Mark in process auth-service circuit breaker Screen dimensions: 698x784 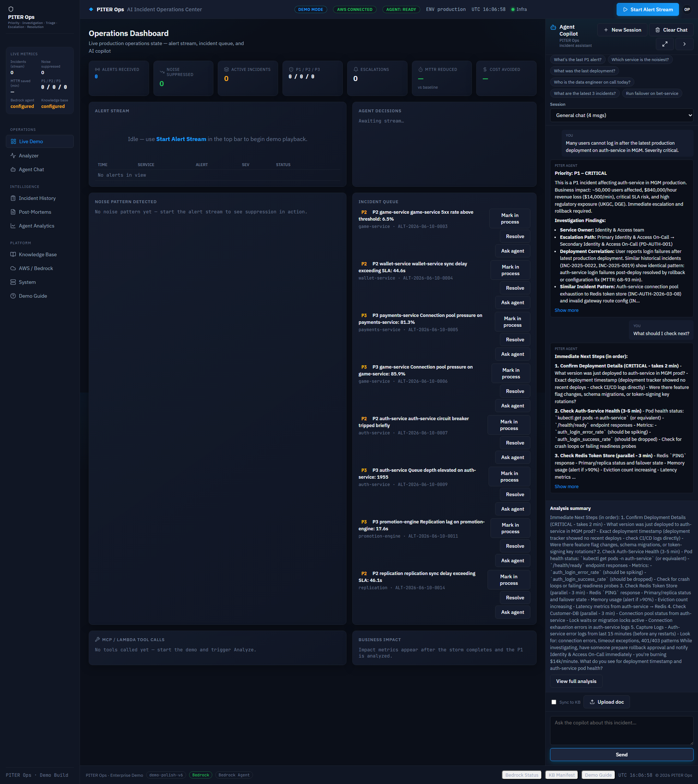pos(509,425)
